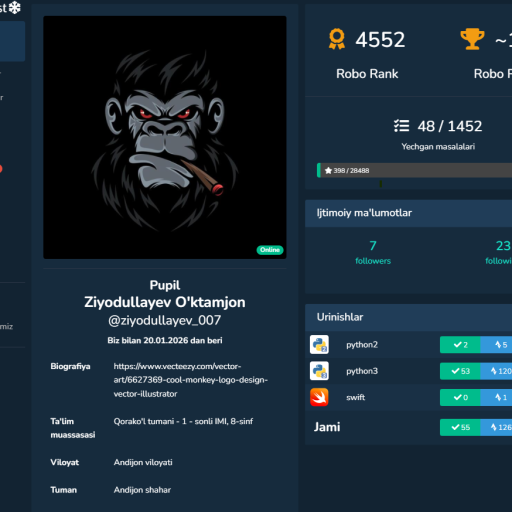The width and height of the screenshot is (512, 512).
Task: Click the Urinishlar panel header
Action: [x=408, y=317]
